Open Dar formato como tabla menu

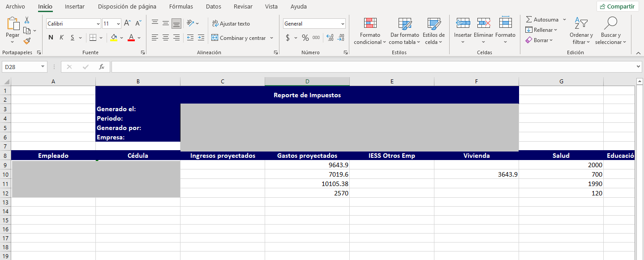(404, 31)
